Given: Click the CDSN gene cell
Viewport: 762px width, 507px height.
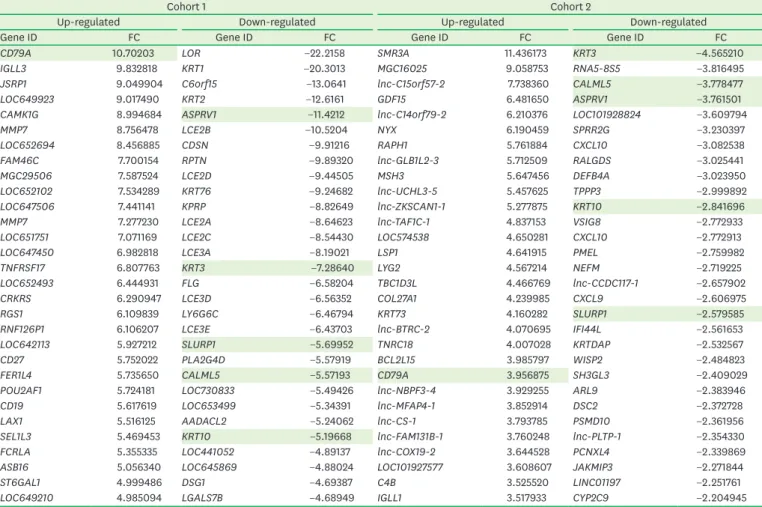Looking at the screenshot, I should pyautogui.click(x=195, y=145).
